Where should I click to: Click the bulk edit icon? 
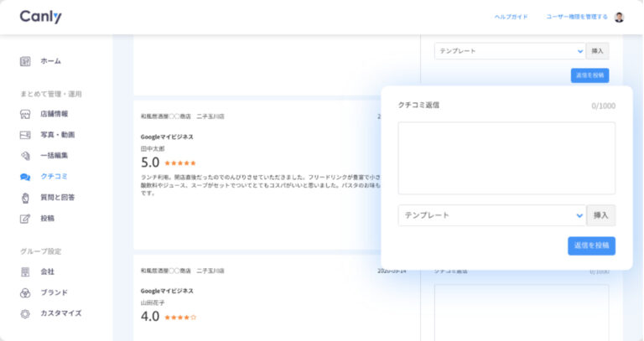(x=25, y=156)
